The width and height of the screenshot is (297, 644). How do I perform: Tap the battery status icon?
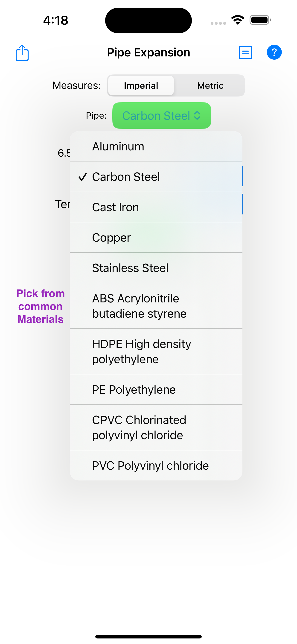260,20
